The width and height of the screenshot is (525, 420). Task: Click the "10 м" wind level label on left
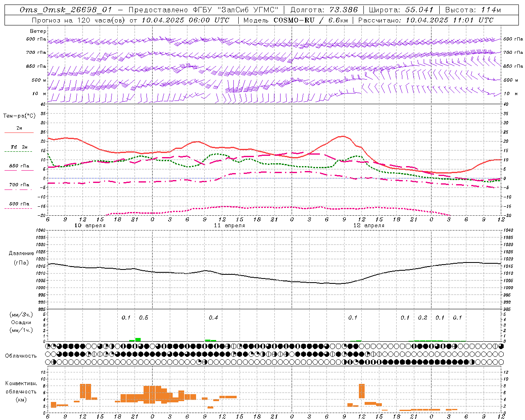pyautogui.click(x=39, y=94)
